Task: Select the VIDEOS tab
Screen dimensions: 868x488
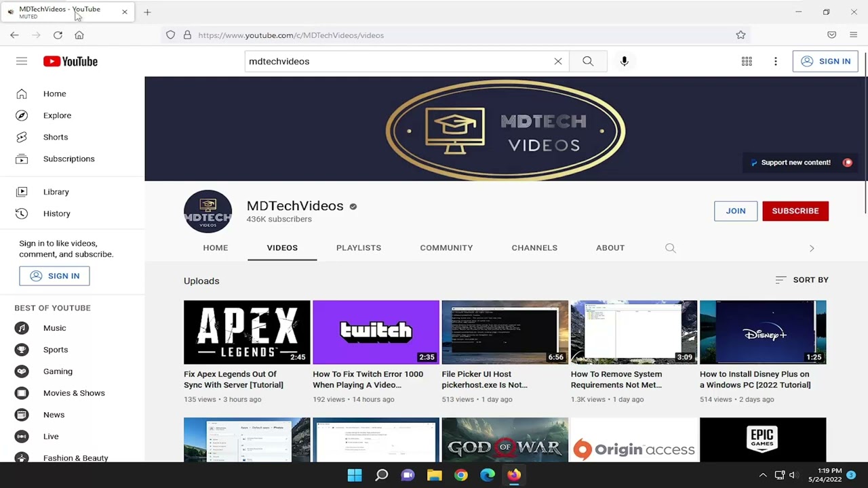Action: (x=282, y=247)
